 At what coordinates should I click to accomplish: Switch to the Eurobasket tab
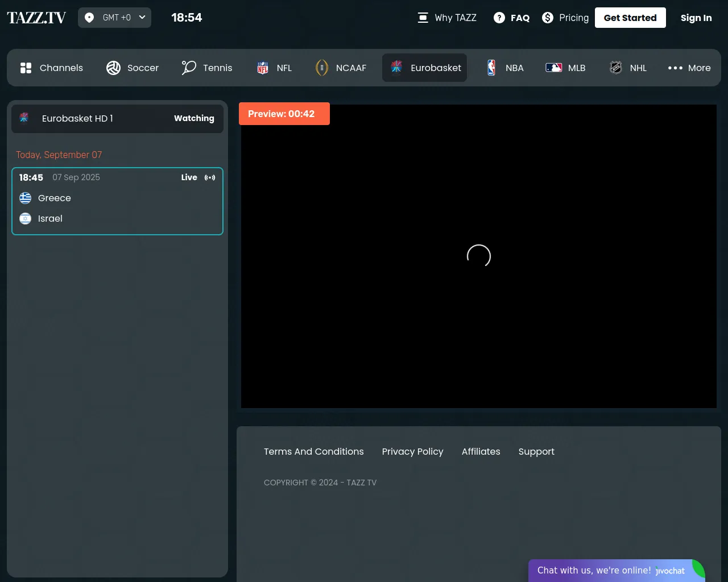click(424, 68)
